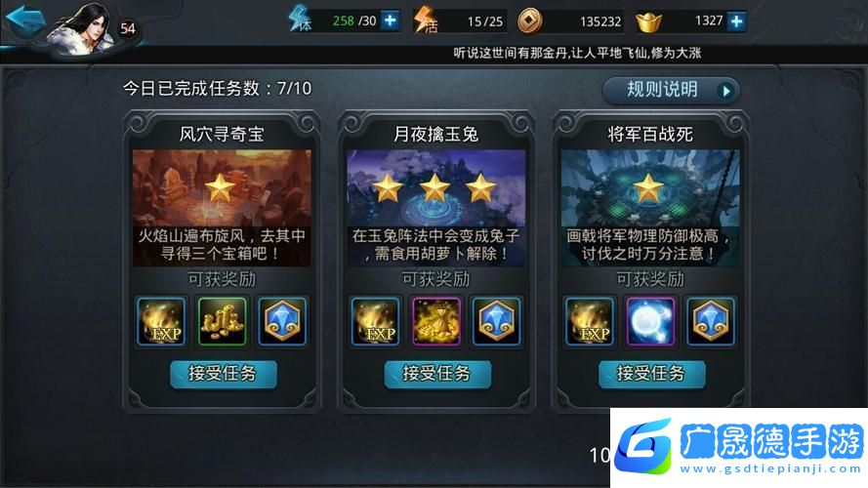Screen dimensions: 868x488
Task: View blue gem reward in 风穴寻奇宝
Action: click(x=282, y=321)
